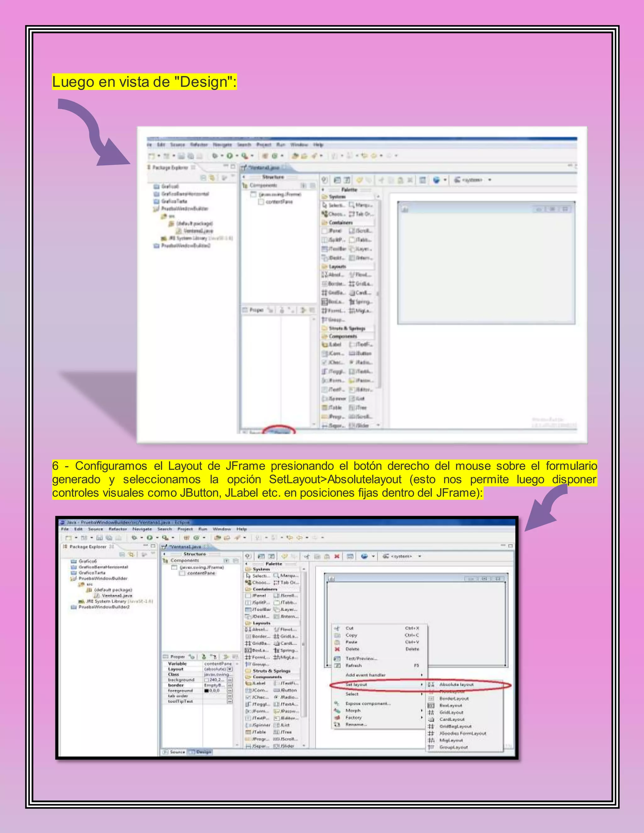Image resolution: width=644 pixels, height=833 pixels.
Task: Choose JToolBar in lower screenshot's palette
Action: [x=258, y=610]
